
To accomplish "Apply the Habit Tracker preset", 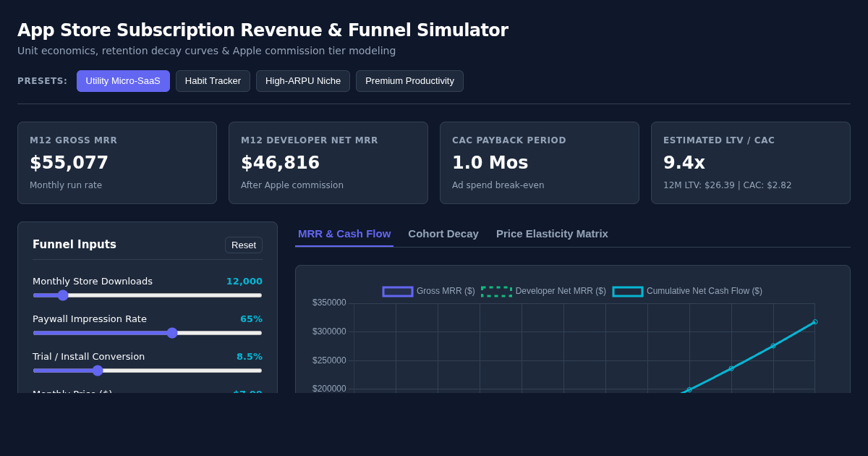I will [213, 81].
